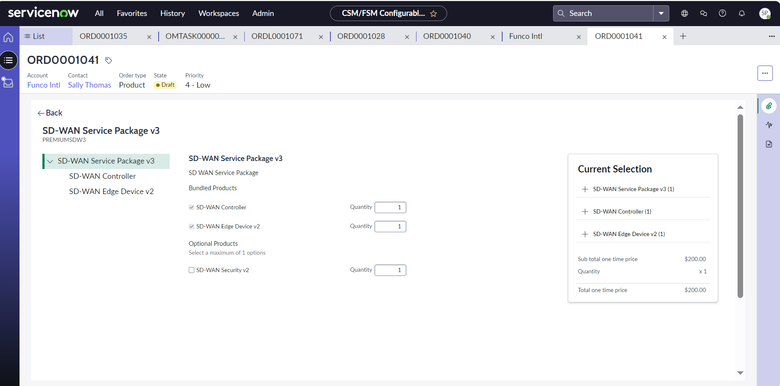Click the Draft state badge

pos(165,85)
